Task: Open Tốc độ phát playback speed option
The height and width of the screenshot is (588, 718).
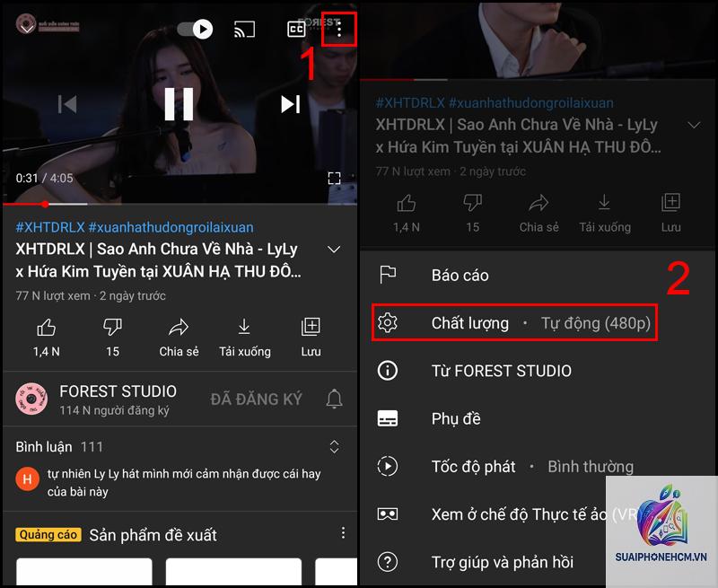Action: (x=538, y=466)
